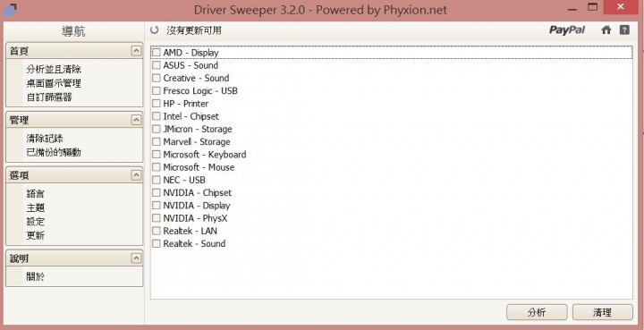
Task: Close the Driver Sweeper window
Action: tap(621, 6)
